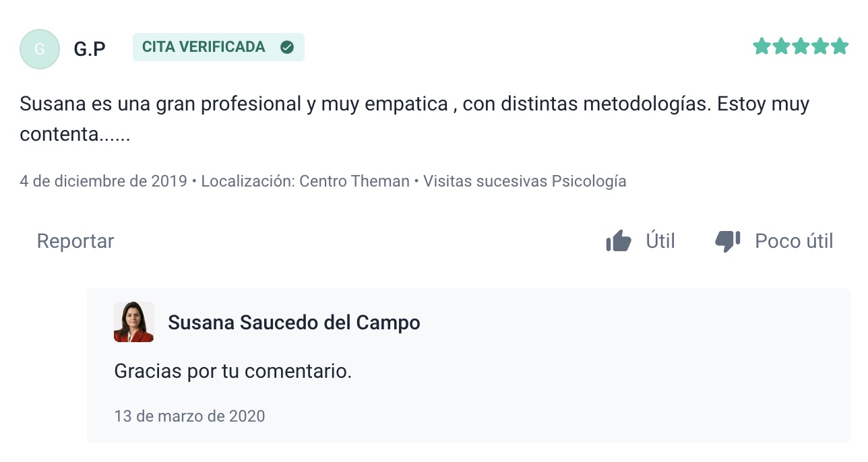The width and height of the screenshot is (868, 462).
Task: Mark the review as Útil
Action: pyautogui.click(x=660, y=241)
